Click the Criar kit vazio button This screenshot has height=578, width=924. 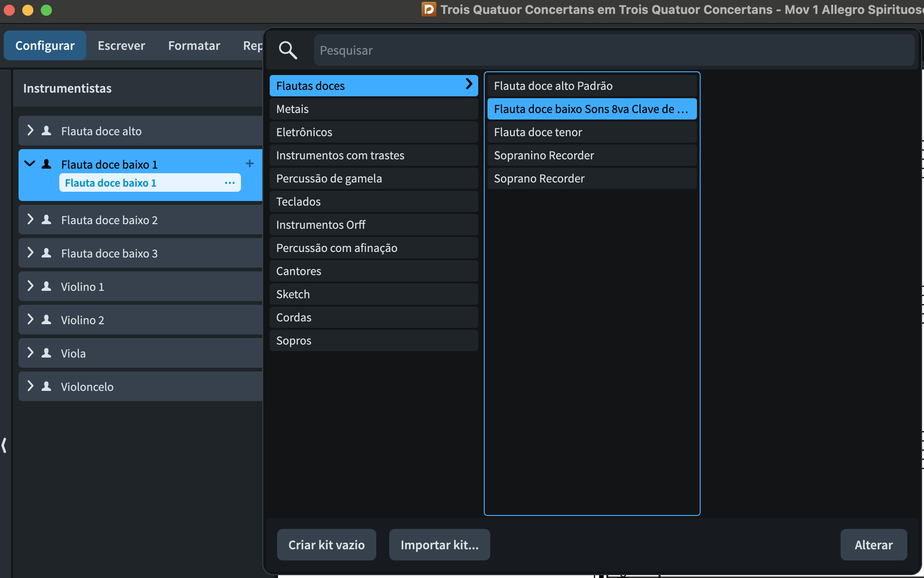coord(326,545)
